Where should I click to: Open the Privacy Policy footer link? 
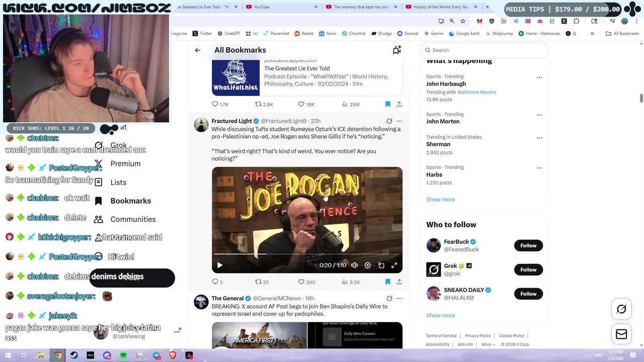478,336
